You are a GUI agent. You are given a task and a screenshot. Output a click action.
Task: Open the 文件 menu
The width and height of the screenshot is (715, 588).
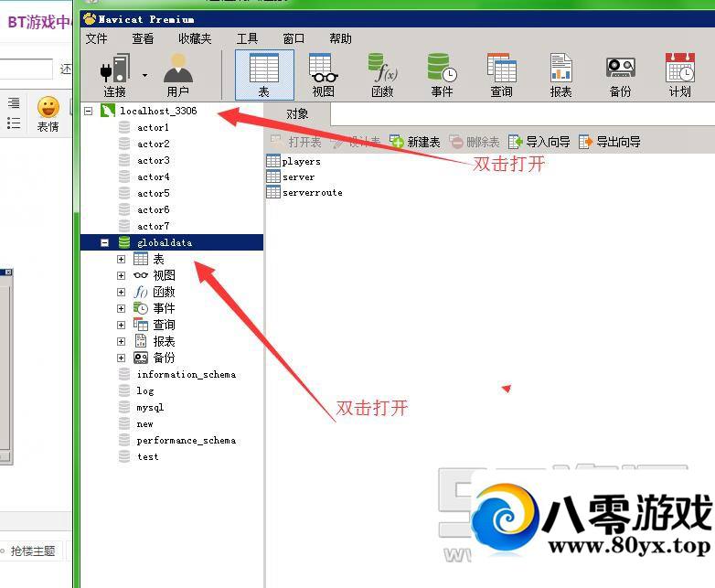[x=96, y=38]
